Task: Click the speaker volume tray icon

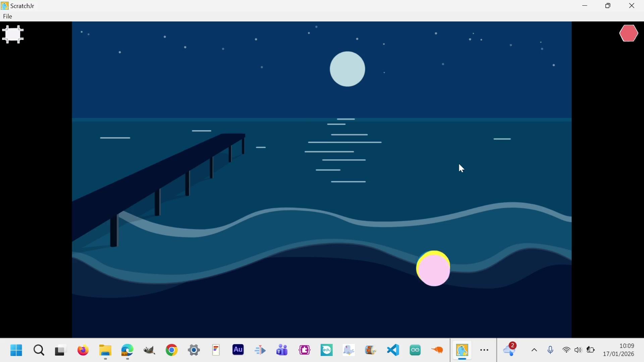Action: [x=578, y=350]
